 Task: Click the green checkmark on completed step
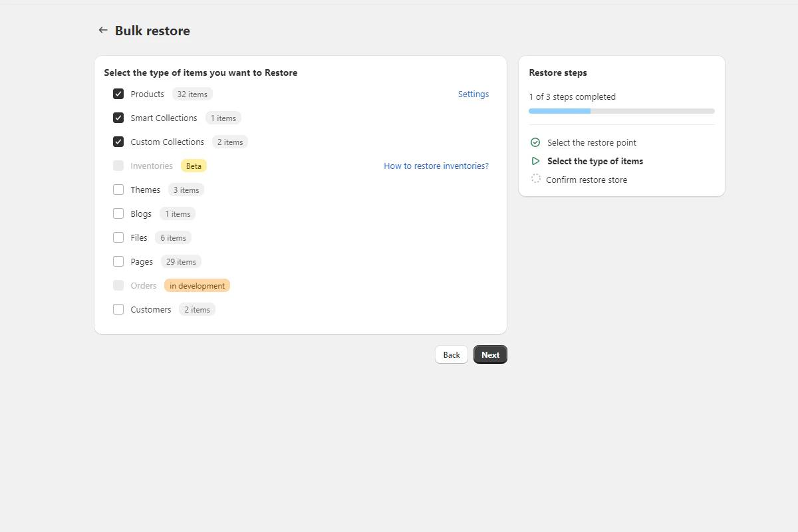(x=535, y=142)
